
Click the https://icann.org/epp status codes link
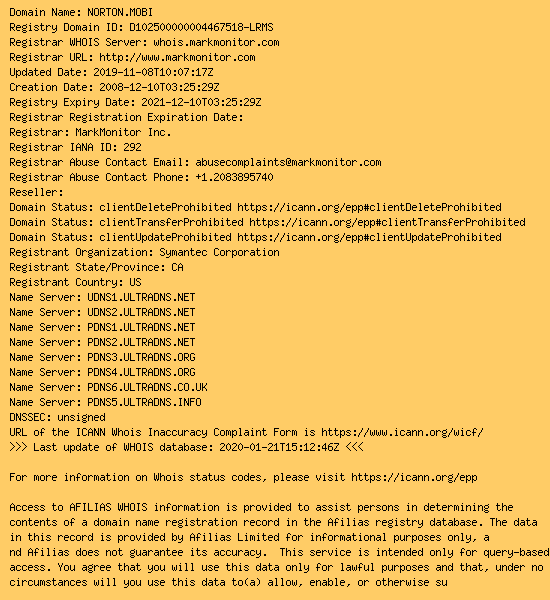click(414, 478)
